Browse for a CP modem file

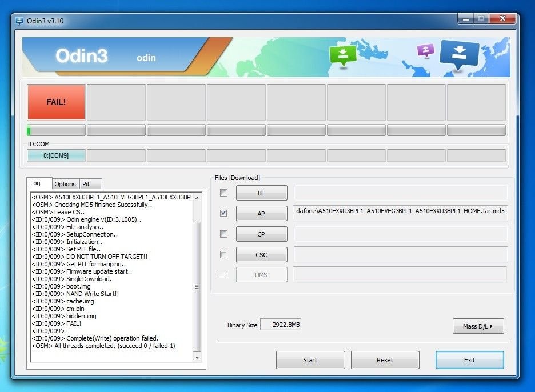261,234
